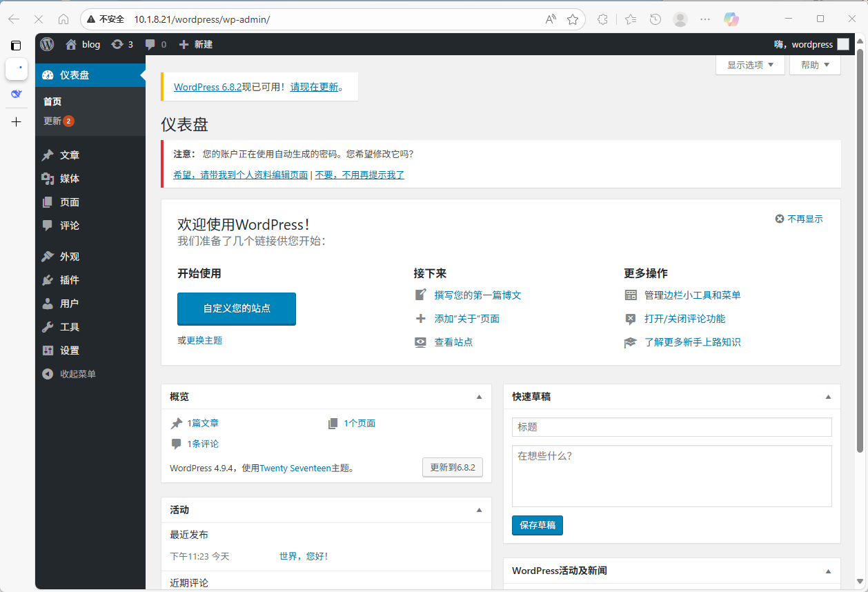
Task: Collapse the 快速草稿 widget panel
Action: coord(829,397)
